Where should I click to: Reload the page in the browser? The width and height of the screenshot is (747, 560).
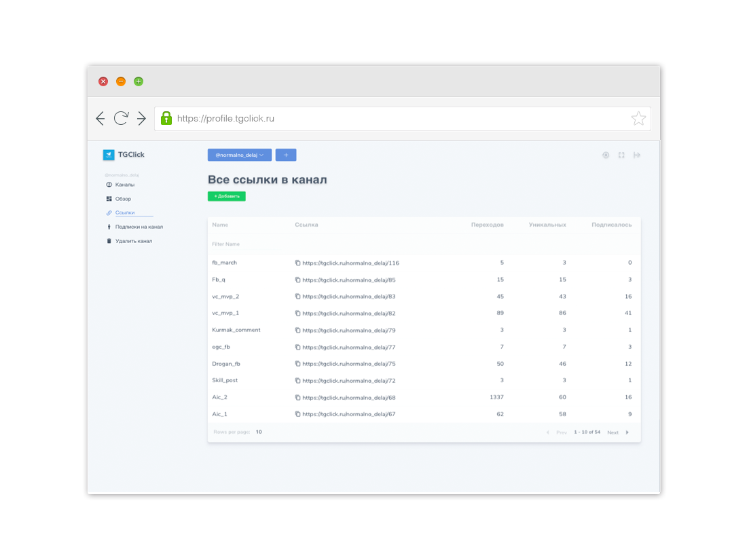coord(121,119)
